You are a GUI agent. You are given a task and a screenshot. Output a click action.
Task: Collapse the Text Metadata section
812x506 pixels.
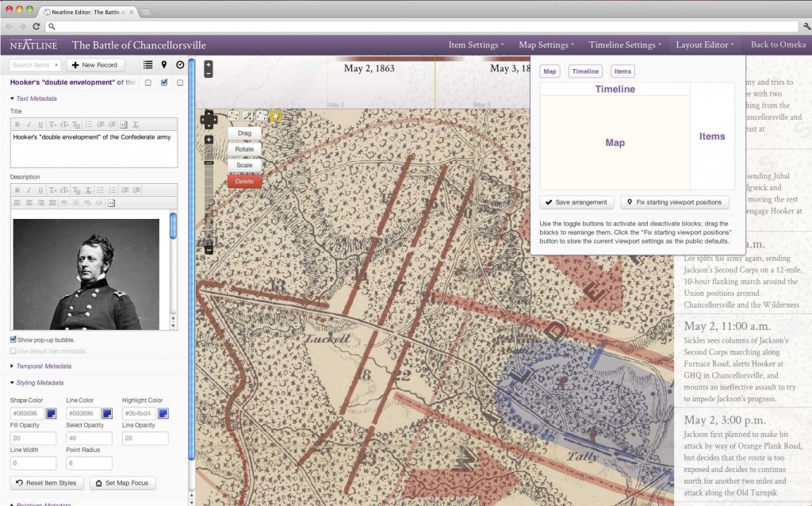33,98
